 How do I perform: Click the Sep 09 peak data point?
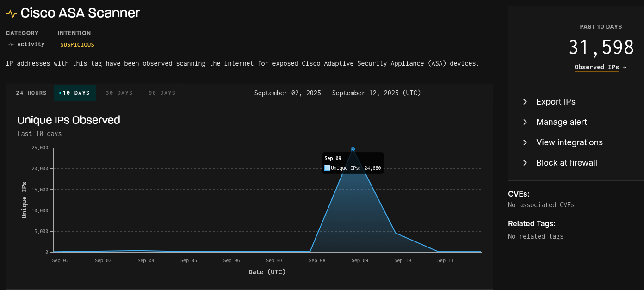coord(353,148)
